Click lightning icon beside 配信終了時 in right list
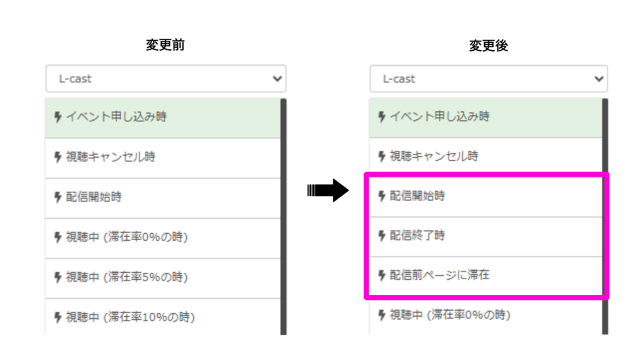 point(382,236)
